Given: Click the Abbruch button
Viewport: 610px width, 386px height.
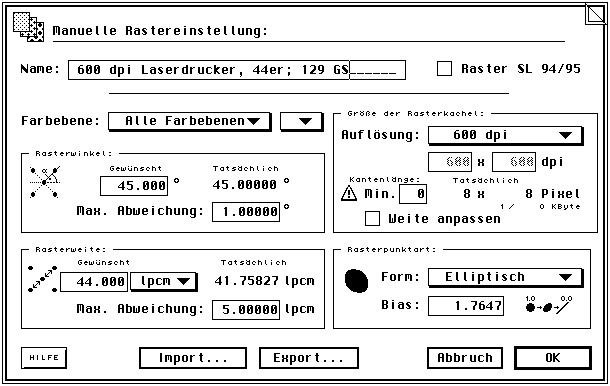Looking at the screenshot, I should 465,358.
